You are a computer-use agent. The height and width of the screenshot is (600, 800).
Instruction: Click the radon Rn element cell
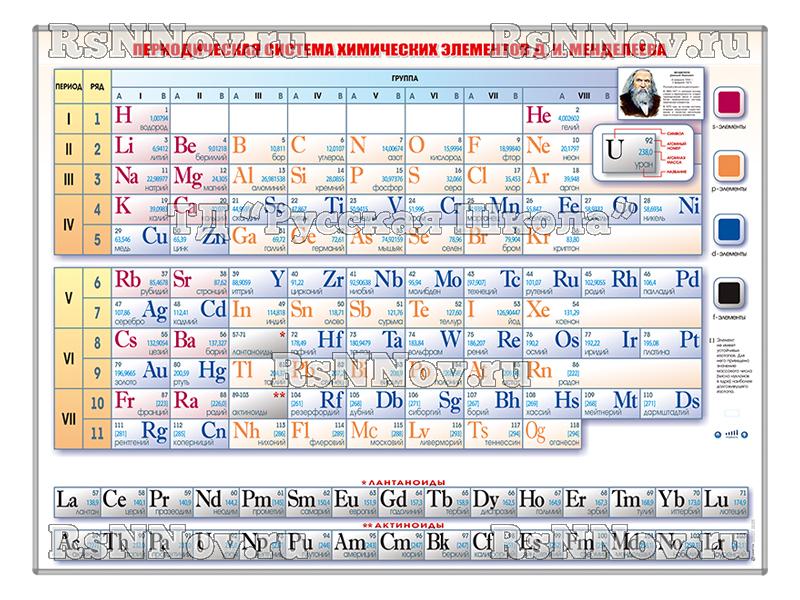[553, 373]
